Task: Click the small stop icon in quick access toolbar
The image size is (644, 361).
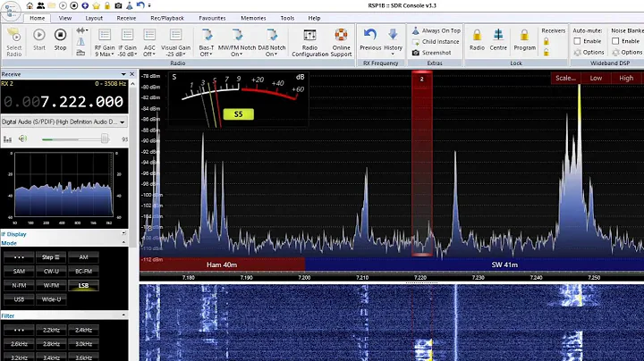Action: pyautogui.click(x=74, y=5)
